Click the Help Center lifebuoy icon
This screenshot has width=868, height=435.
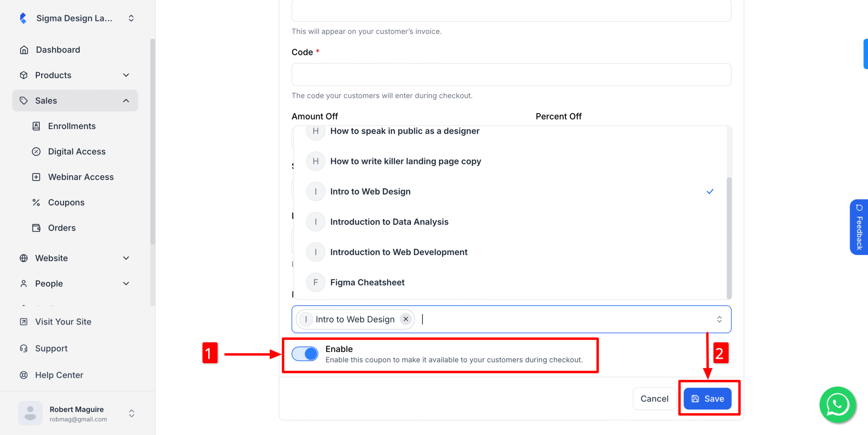click(x=24, y=375)
